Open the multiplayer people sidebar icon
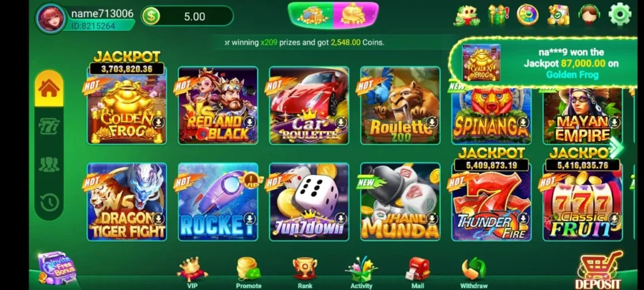This screenshot has height=290, width=644. click(49, 165)
